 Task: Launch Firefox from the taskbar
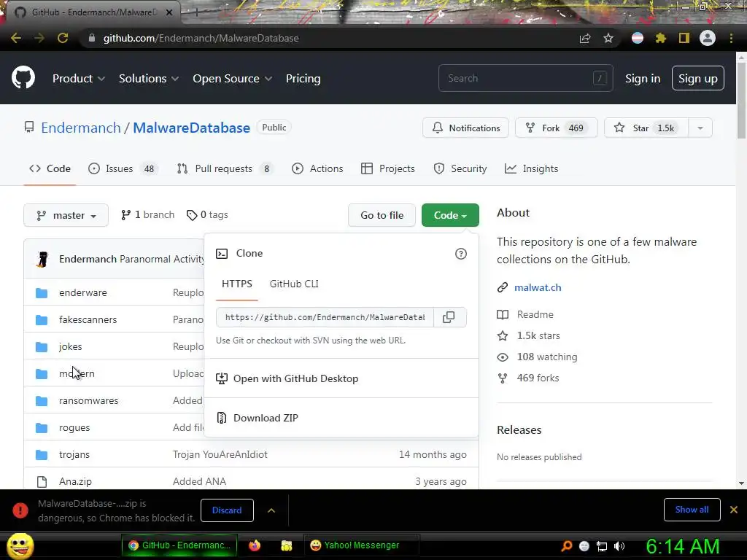(255, 545)
